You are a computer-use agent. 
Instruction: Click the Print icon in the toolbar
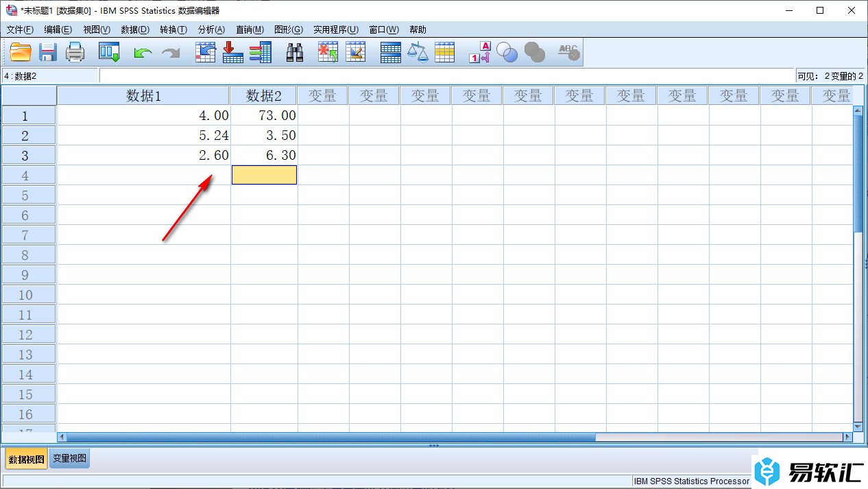click(75, 52)
